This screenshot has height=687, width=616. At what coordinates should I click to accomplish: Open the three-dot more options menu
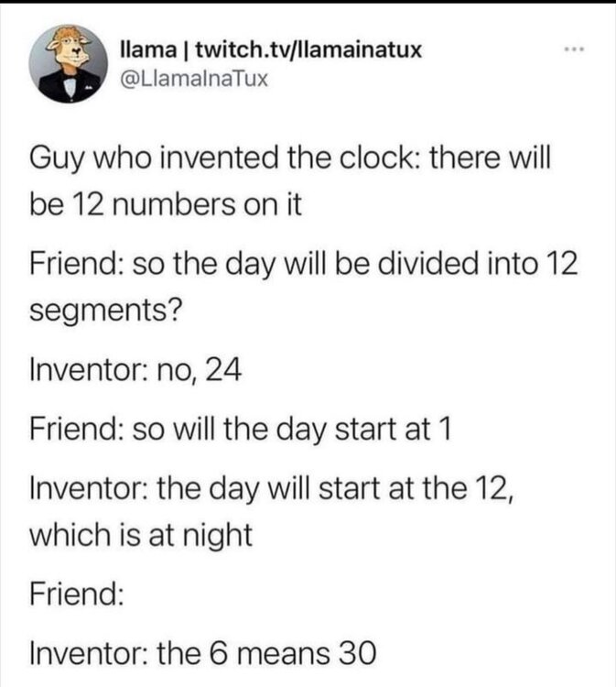[573, 47]
